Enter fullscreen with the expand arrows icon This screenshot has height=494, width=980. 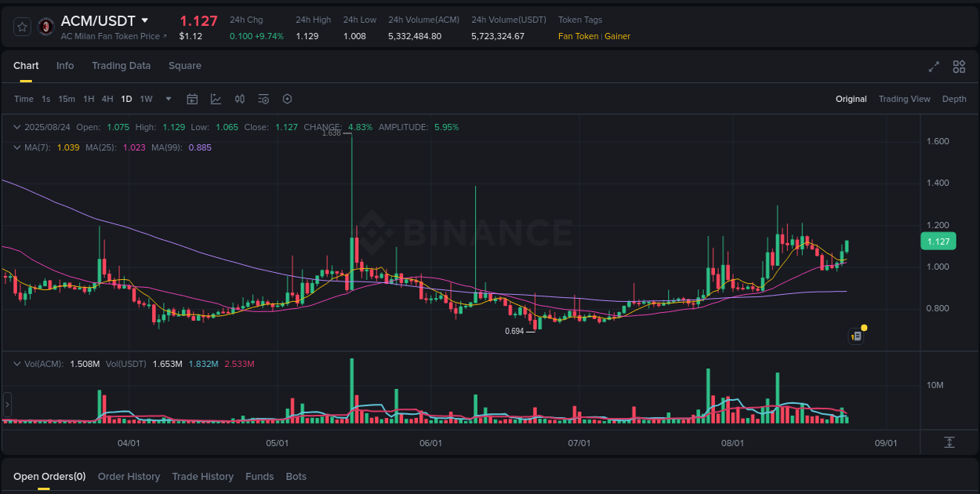[934, 67]
